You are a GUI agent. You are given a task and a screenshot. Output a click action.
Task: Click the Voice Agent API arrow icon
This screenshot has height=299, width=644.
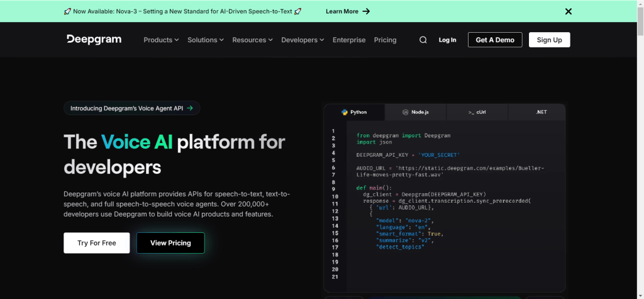190,108
